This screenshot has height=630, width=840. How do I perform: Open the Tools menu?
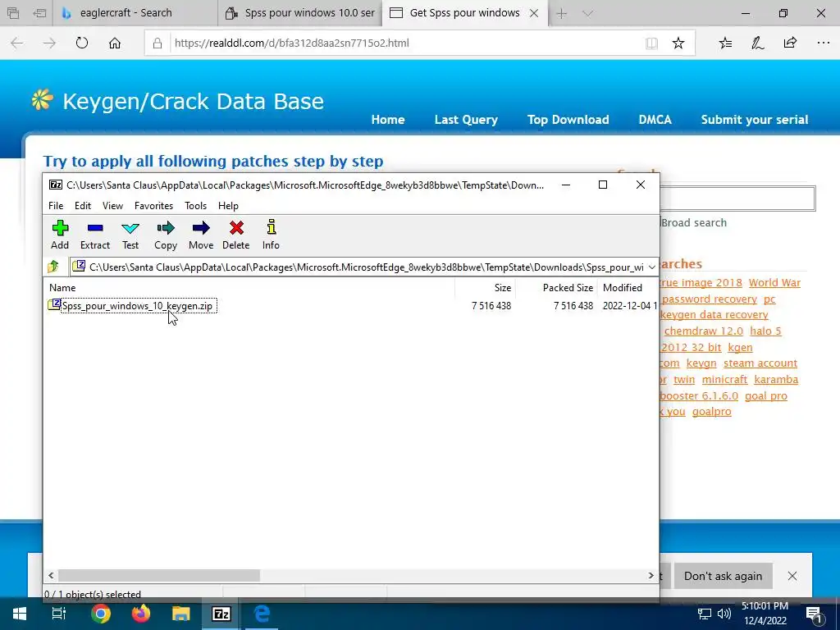pos(195,206)
